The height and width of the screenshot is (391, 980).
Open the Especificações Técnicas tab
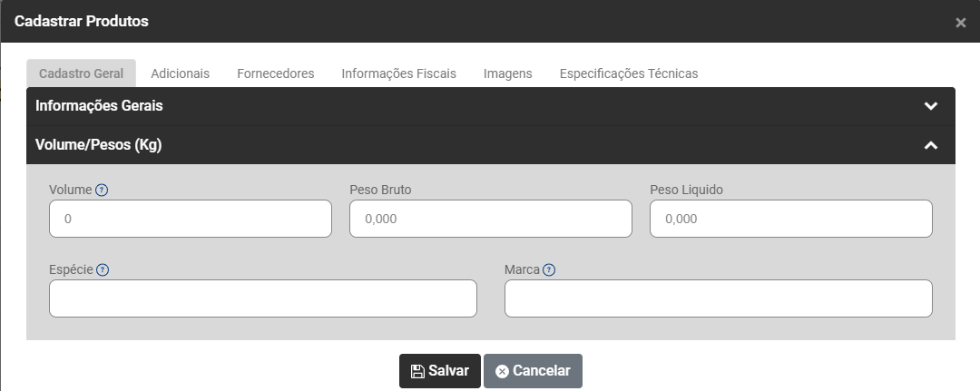pyautogui.click(x=628, y=73)
